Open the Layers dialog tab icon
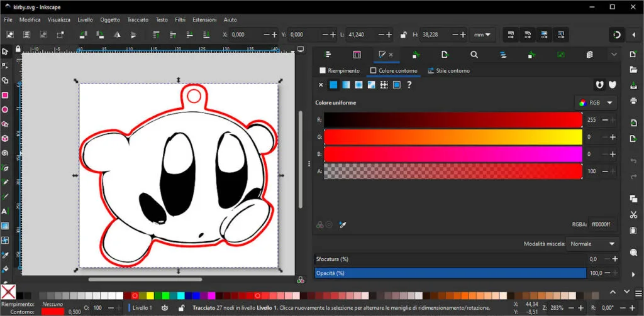 503,55
